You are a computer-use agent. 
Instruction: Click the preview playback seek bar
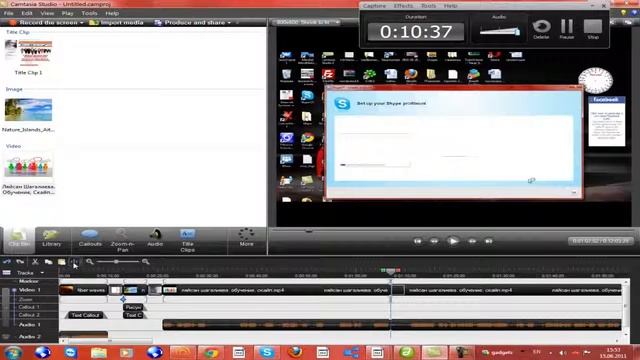pos(453,231)
